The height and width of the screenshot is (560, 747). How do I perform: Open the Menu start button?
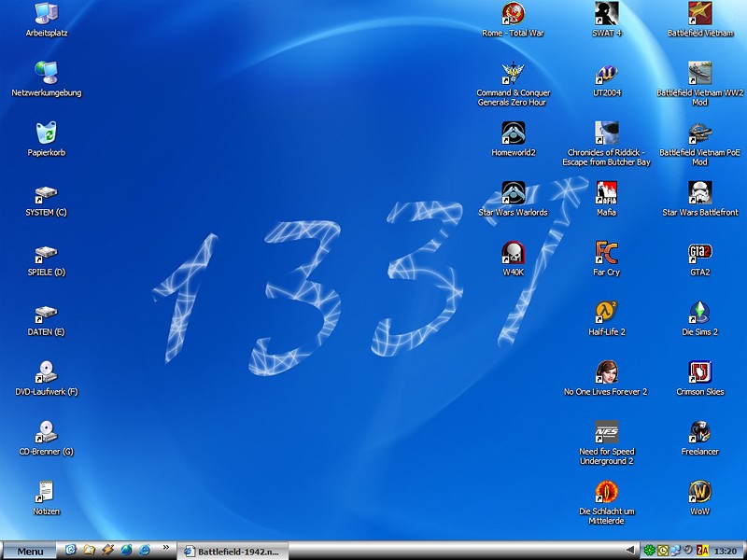click(29, 551)
